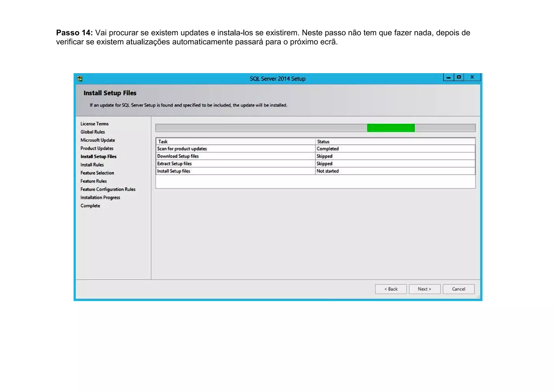This screenshot has width=555, height=392.
Task: Select Feature Selection step in sidebar
Action: [x=97, y=173]
